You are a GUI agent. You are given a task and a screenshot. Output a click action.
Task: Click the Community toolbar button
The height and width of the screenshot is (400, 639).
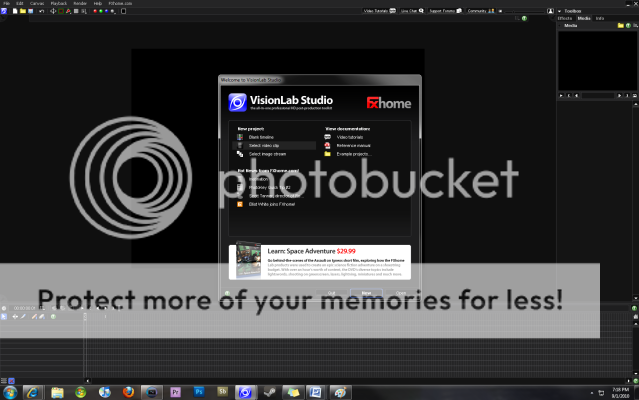[x=481, y=11]
